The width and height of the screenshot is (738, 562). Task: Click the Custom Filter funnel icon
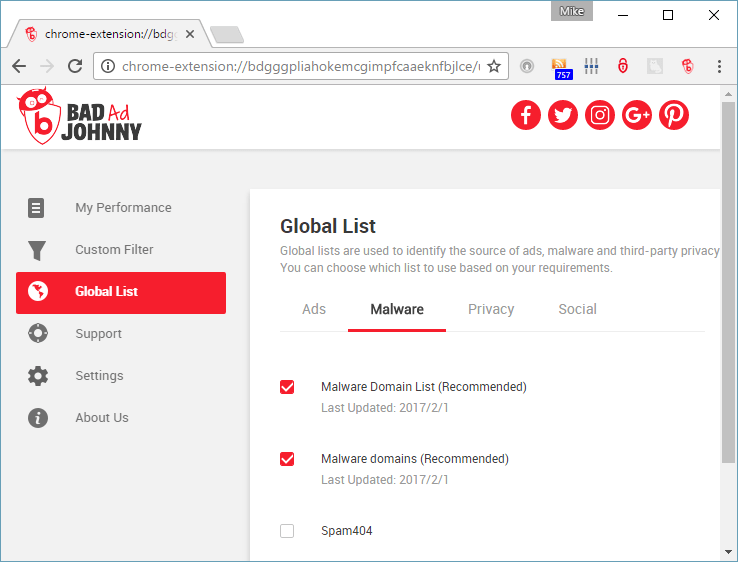(x=37, y=250)
